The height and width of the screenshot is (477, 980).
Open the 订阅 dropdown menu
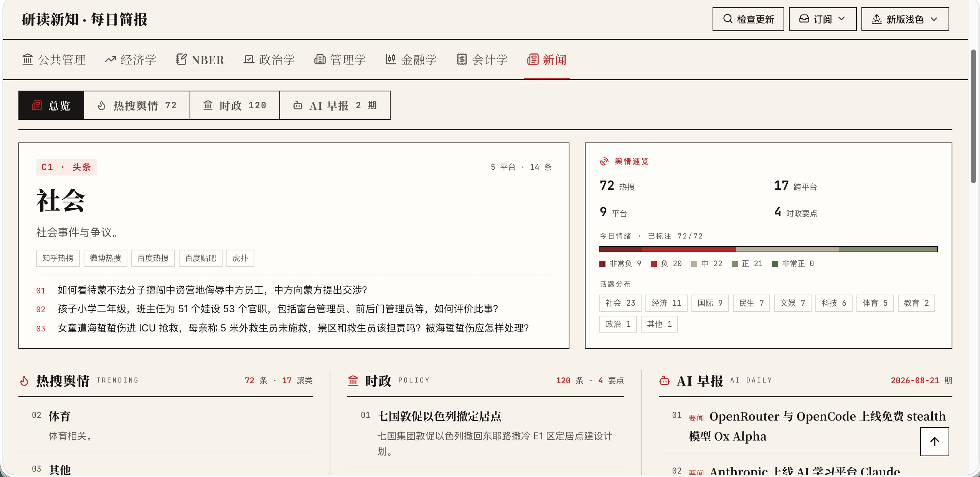coord(823,19)
